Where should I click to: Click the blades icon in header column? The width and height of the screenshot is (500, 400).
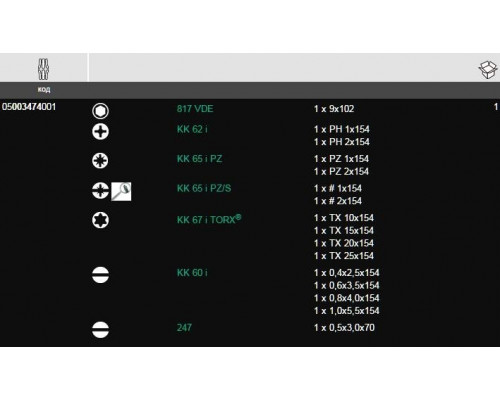(x=43, y=69)
